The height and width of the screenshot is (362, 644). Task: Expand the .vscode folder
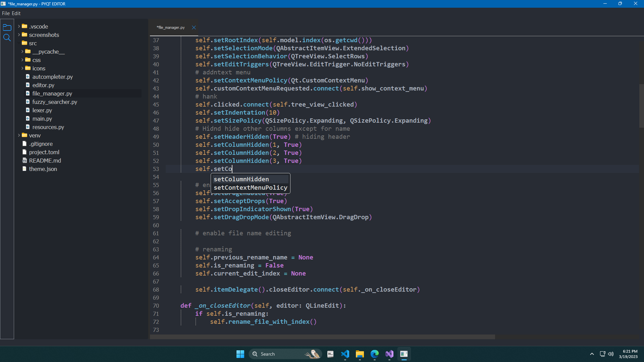[x=19, y=26]
